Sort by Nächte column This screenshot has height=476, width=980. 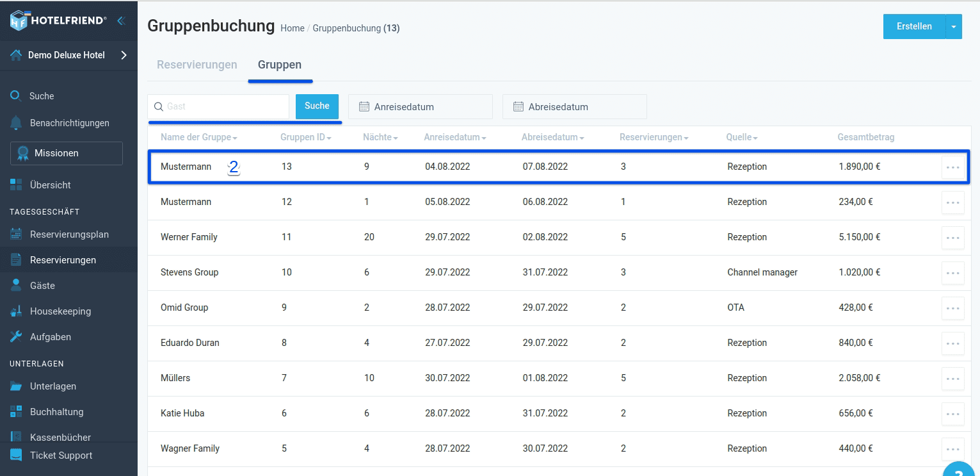coord(380,138)
